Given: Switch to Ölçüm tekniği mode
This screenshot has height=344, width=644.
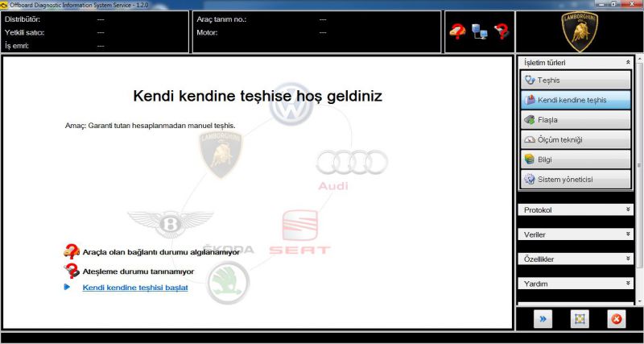Looking at the screenshot, I should point(576,139).
